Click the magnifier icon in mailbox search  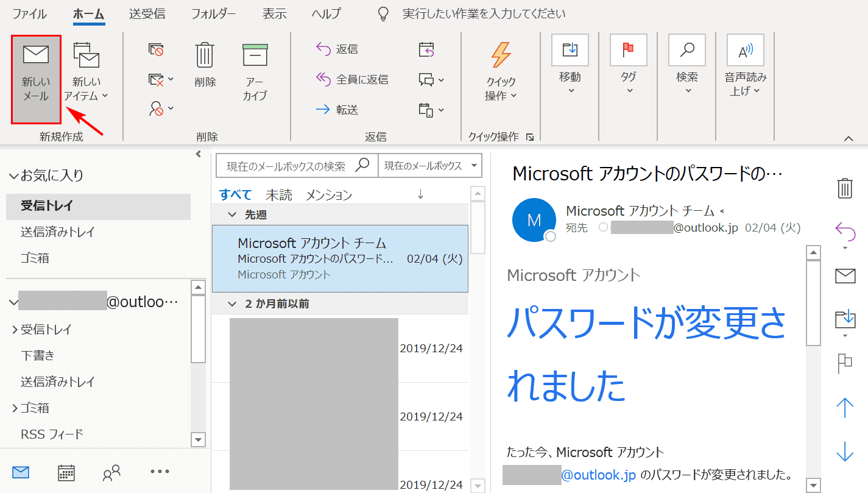tap(363, 165)
